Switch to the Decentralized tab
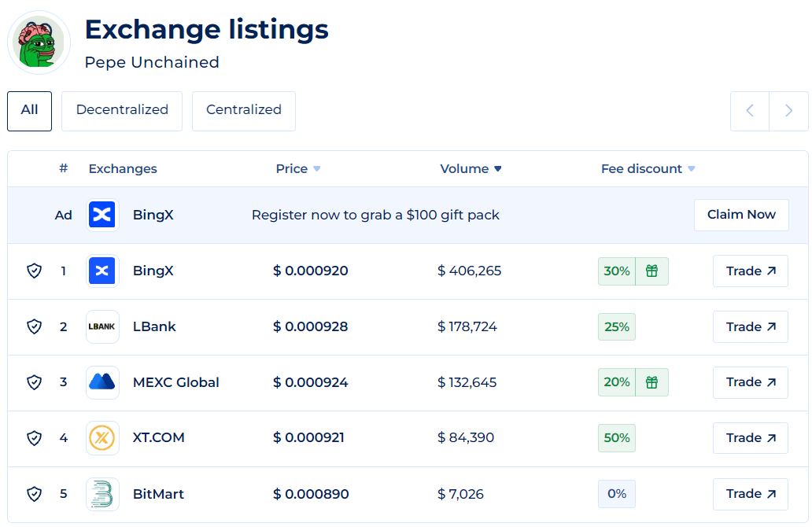The image size is (812, 527). [x=122, y=112]
